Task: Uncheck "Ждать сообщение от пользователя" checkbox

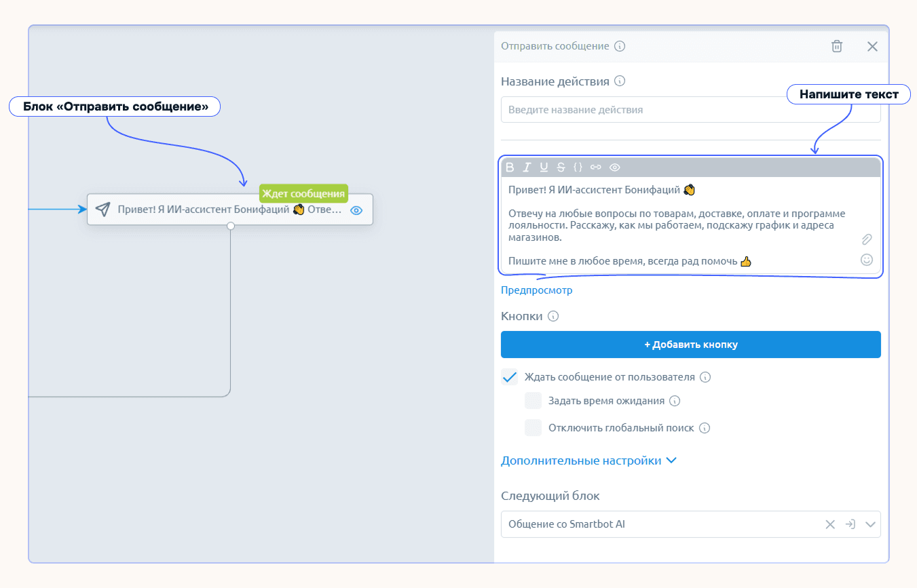Action: (510, 377)
